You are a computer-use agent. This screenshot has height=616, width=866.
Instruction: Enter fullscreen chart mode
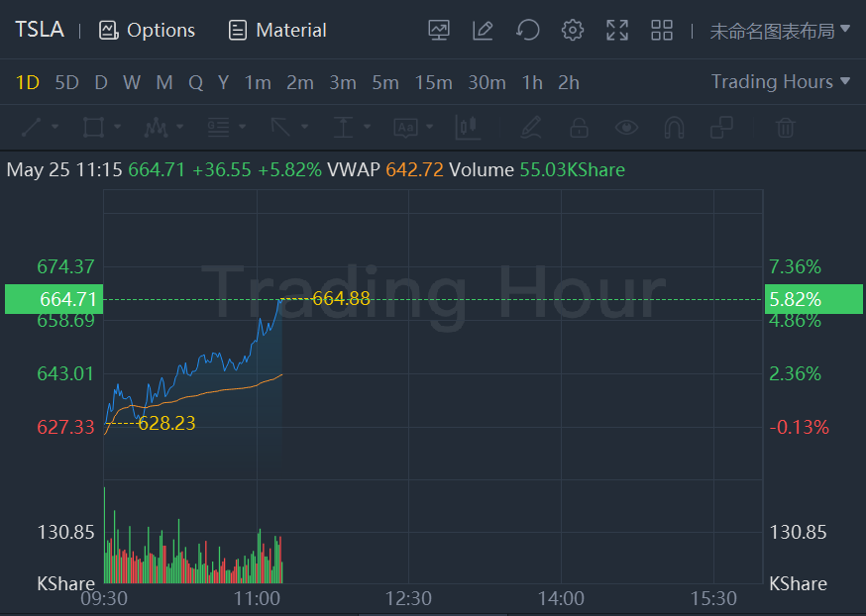(617, 31)
